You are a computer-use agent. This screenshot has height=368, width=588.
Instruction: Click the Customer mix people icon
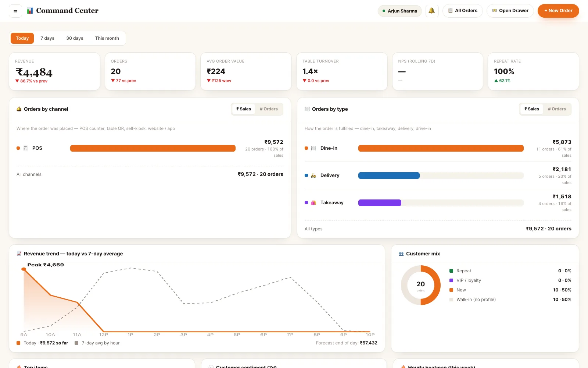[401, 254]
